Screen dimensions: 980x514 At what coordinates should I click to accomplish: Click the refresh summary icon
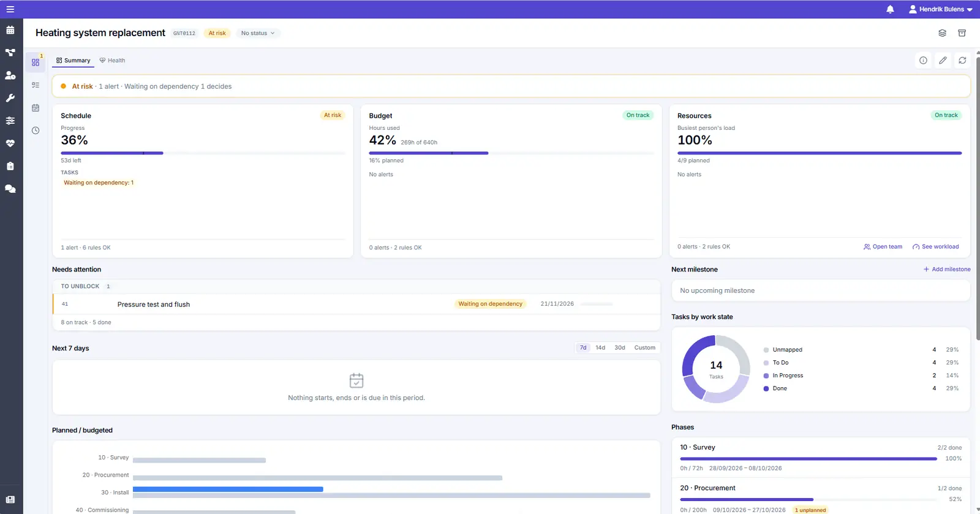962,60
